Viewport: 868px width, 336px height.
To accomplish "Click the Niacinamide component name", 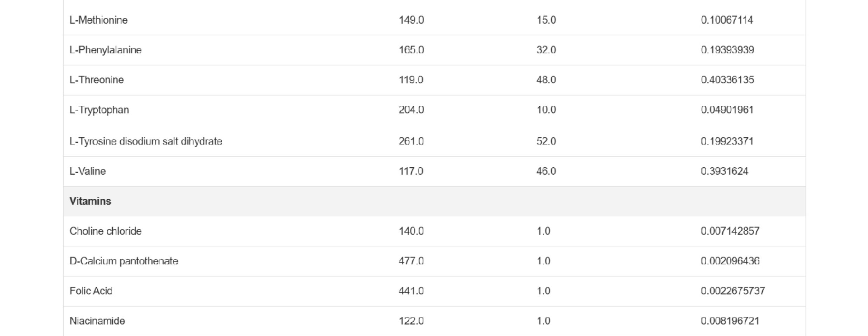I will (97, 321).
